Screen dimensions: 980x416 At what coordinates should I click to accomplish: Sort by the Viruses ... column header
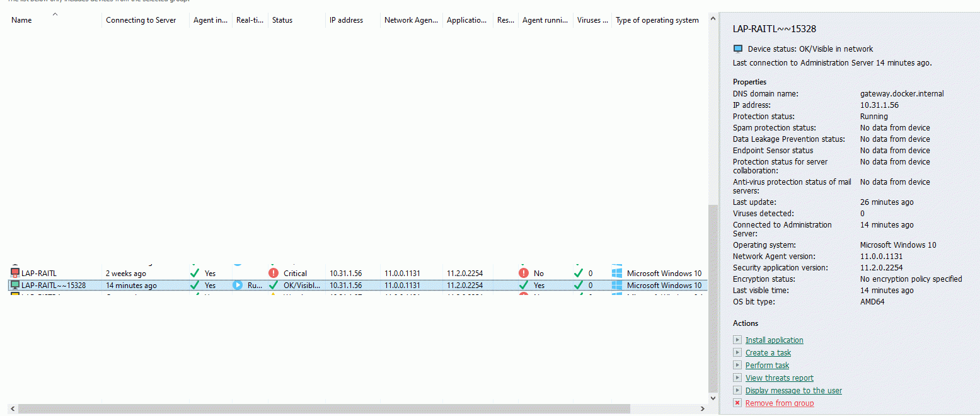point(592,20)
